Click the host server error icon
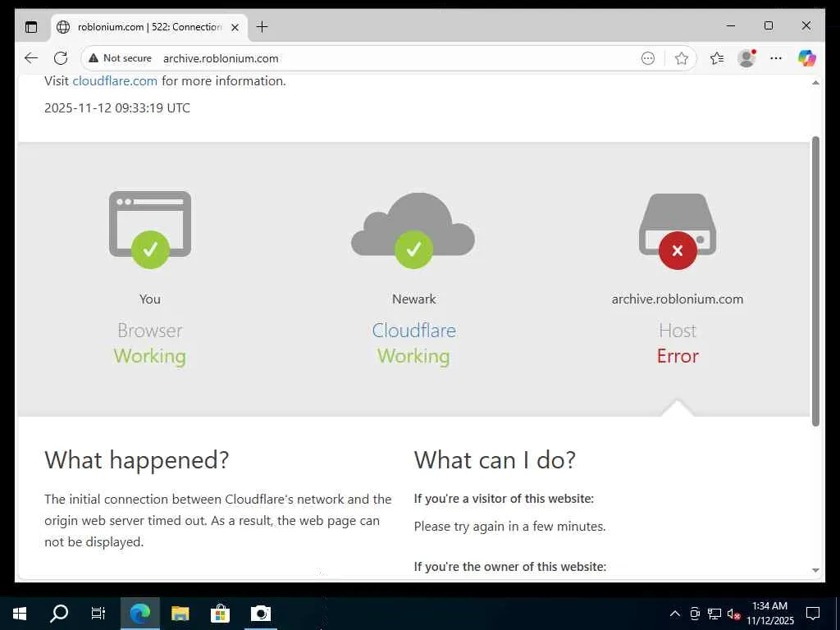 678,231
